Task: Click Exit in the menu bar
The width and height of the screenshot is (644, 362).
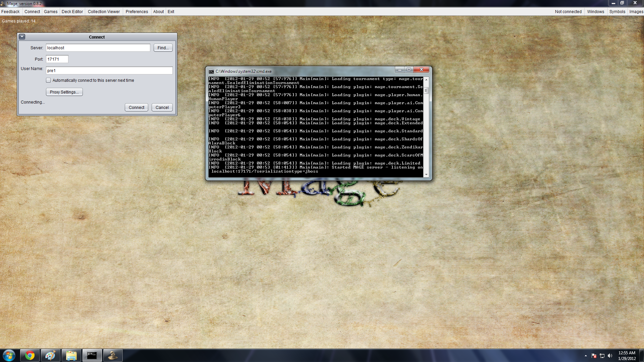Action: 171,12
